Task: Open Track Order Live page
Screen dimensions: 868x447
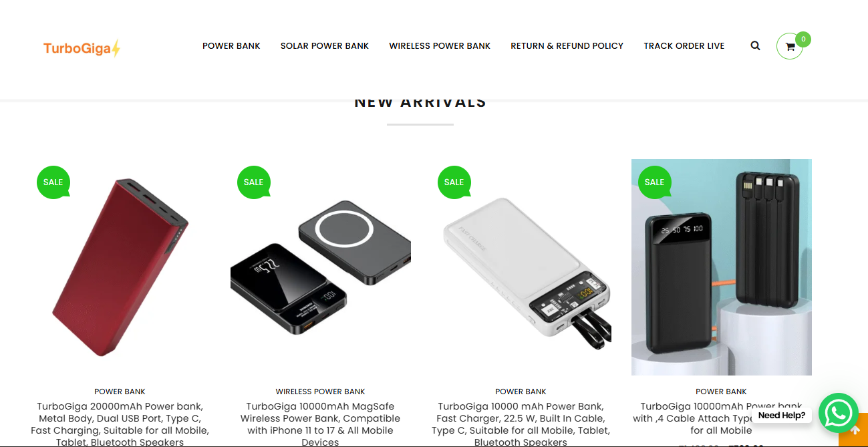Action: coord(684,46)
